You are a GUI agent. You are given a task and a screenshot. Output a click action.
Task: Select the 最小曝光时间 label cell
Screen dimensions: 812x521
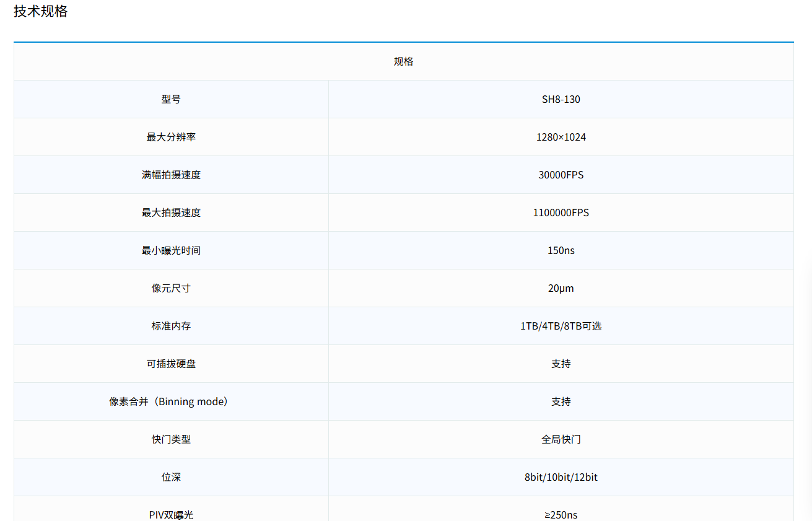point(171,250)
